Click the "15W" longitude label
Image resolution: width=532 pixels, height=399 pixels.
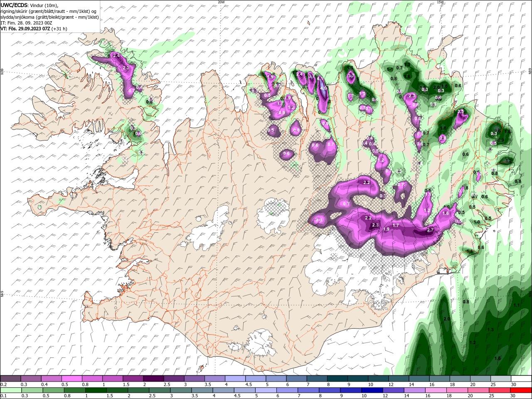440,2
